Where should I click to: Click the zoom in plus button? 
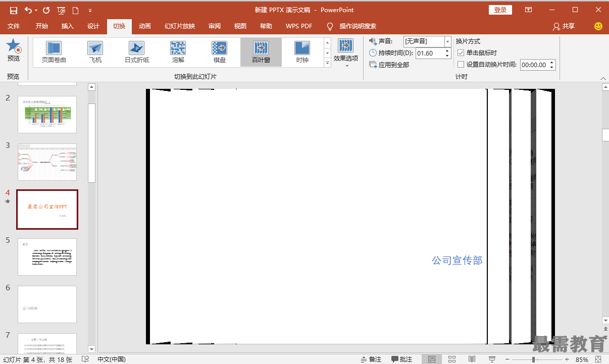567,359
